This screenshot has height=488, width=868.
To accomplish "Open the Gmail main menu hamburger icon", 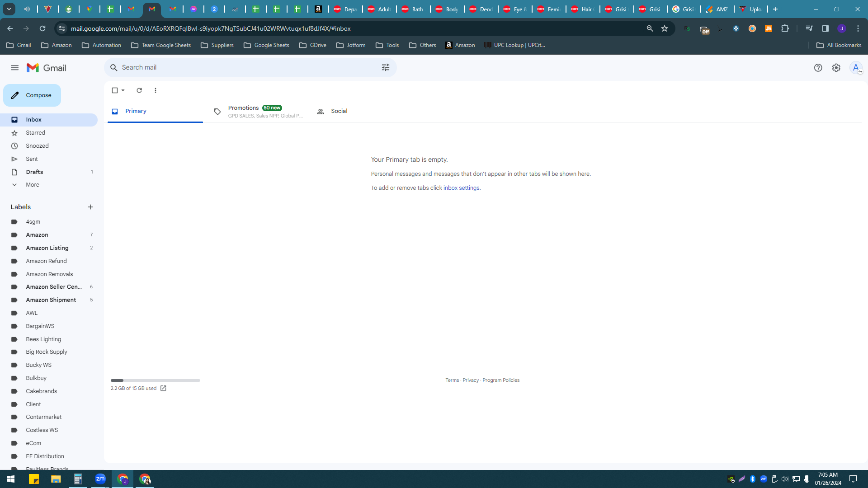I will [x=15, y=68].
